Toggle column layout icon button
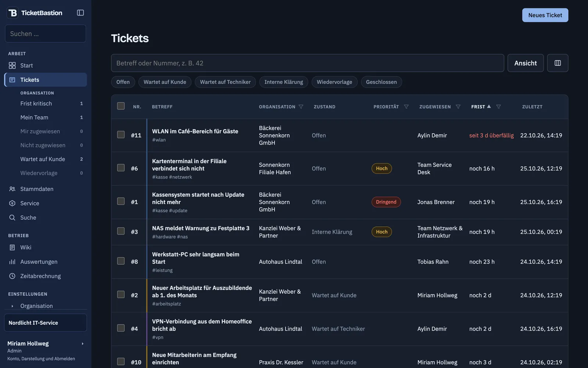Image resolution: width=588 pixels, height=368 pixels. pos(557,63)
